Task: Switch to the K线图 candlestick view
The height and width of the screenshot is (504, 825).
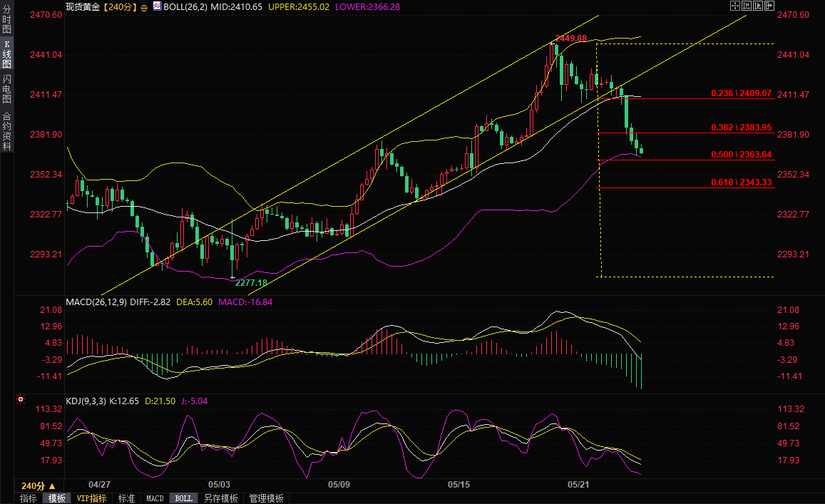Action: tap(7, 54)
